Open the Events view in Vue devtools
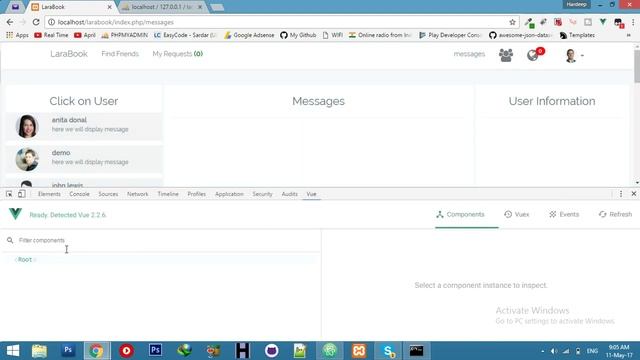This screenshot has height=360, width=640. point(564,214)
